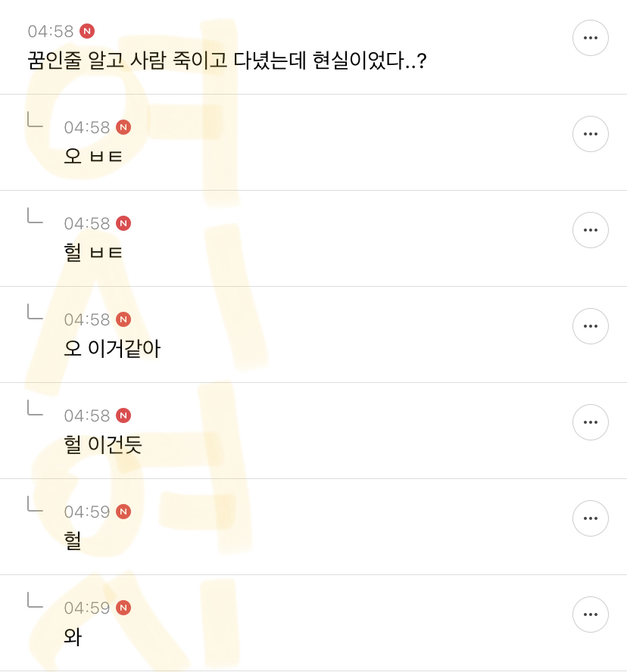Click the N badge above '오 이거같아'
The width and height of the screenshot is (627, 672).
123,319
